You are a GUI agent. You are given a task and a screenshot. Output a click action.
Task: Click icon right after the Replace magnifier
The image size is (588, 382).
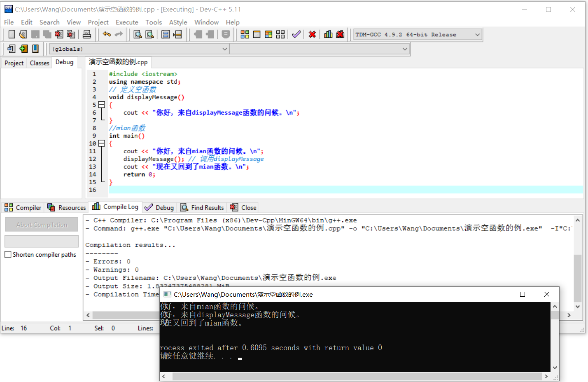click(x=166, y=35)
